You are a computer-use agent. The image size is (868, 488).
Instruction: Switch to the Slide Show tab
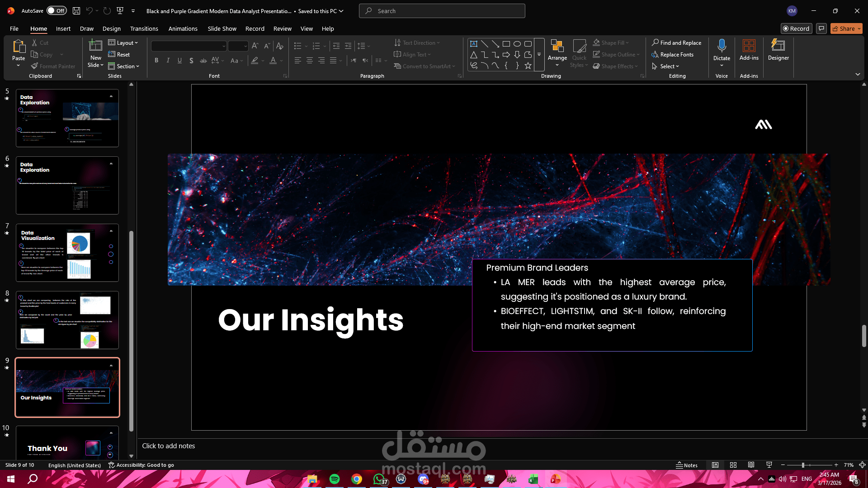coord(222,28)
